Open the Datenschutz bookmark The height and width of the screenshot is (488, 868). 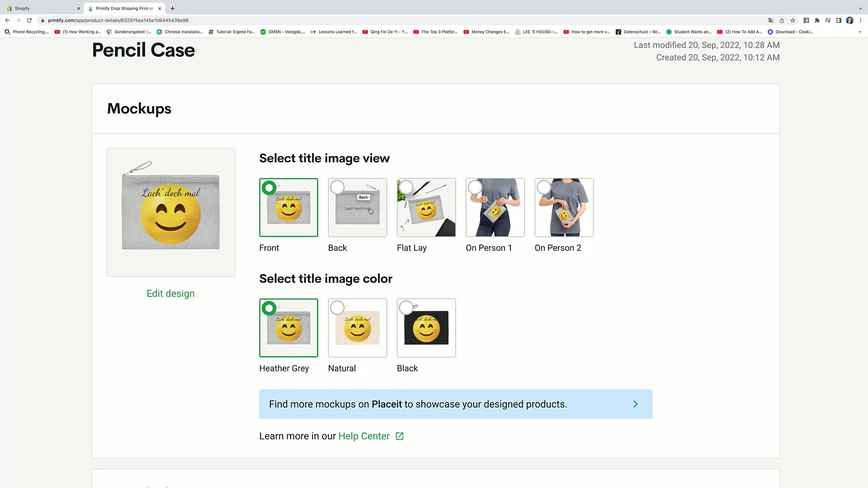click(638, 32)
